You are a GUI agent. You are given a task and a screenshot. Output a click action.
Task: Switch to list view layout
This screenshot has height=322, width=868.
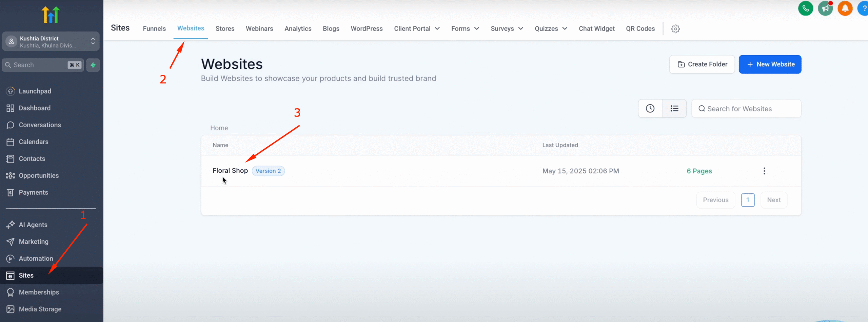click(x=674, y=109)
